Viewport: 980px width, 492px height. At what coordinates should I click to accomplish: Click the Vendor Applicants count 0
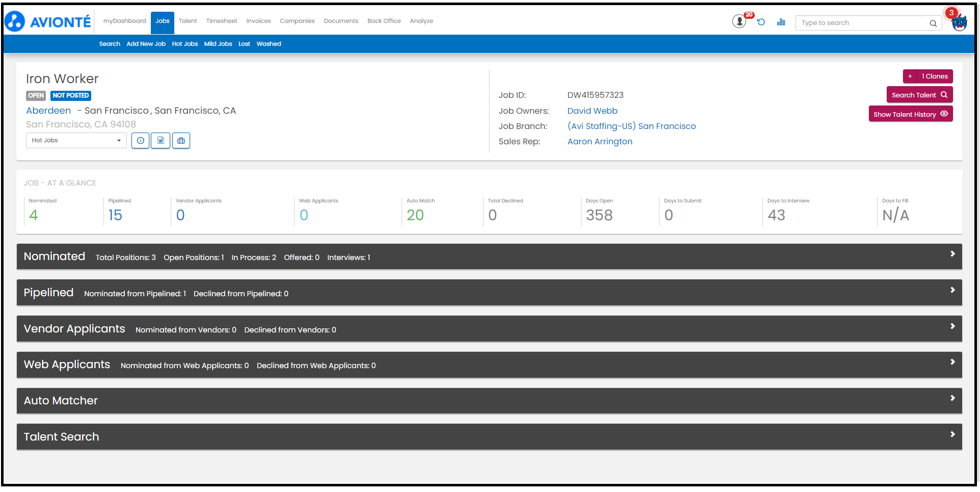(180, 215)
